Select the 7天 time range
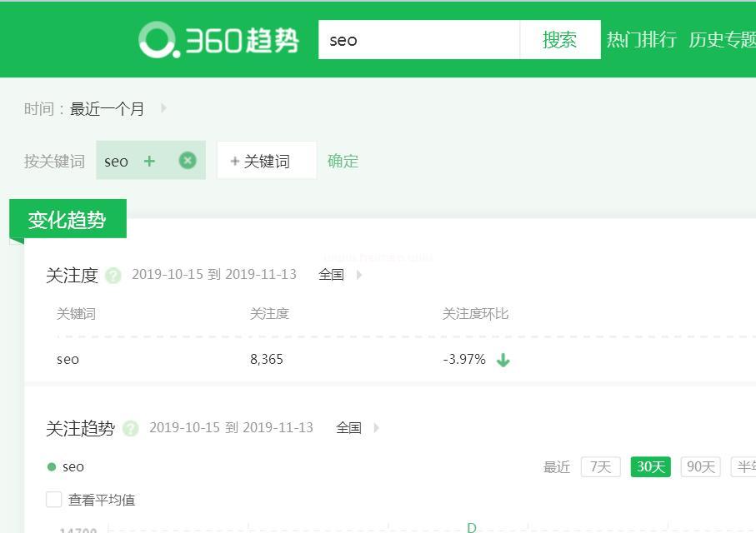The width and height of the screenshot is (756, 533). pyautogui.click(x=600, y=467)
